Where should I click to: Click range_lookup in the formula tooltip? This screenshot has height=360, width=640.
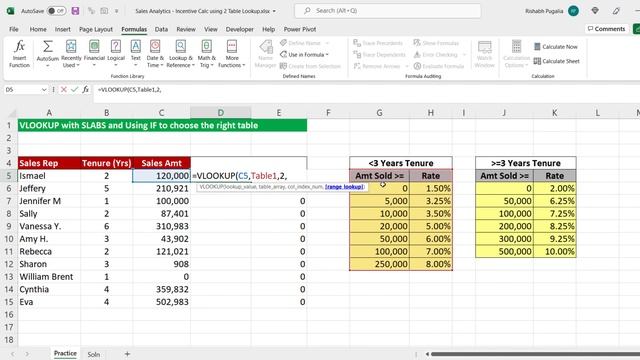[344, 187]
